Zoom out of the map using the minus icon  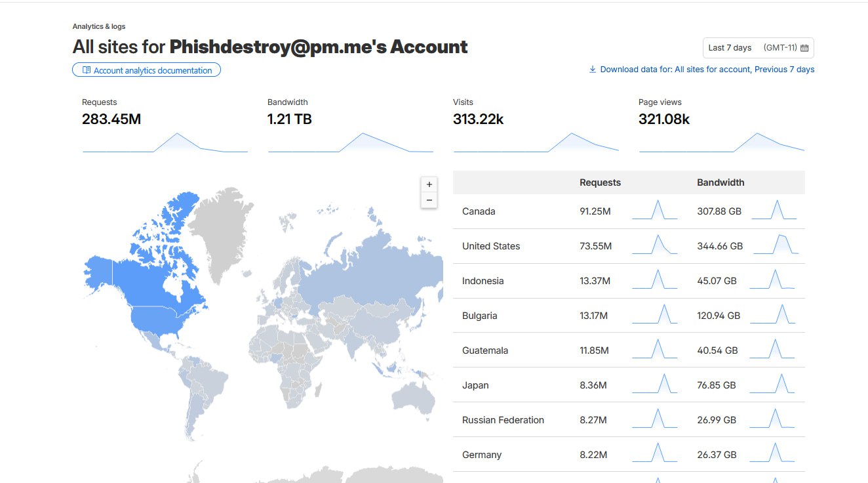click(x=429, y=200)
